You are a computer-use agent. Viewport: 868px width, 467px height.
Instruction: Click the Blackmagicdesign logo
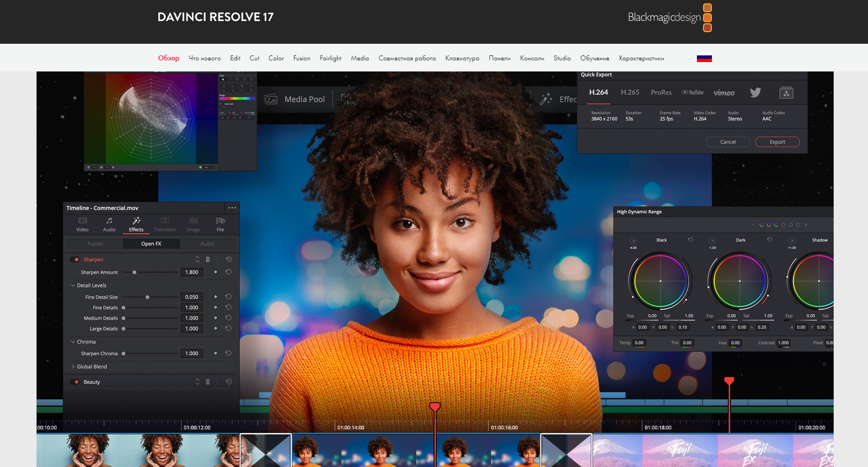pos(670,17)
